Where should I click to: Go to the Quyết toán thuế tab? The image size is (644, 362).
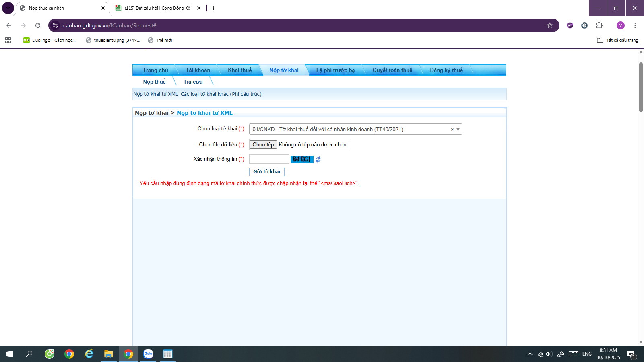coord(392,70)
